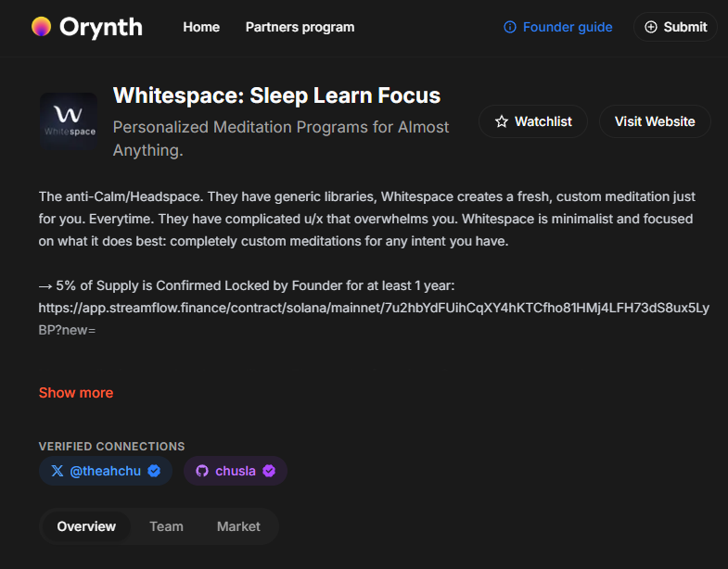Click the info icon beside Founder guide
Image resolution: width=728 pixels, height=569 pixels.
coord(510,27)
